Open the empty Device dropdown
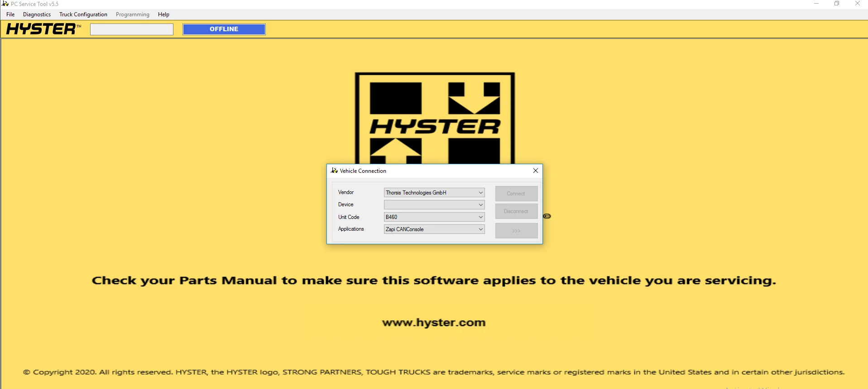 480,205
